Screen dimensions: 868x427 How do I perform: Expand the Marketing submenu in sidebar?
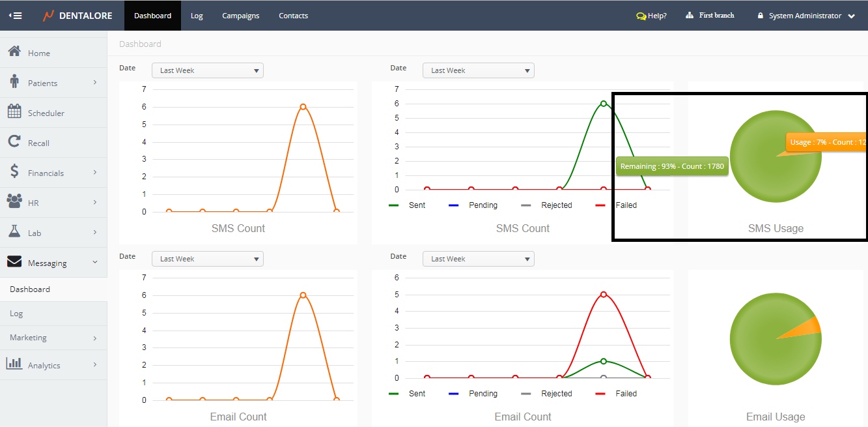click(x=53, y=338)
